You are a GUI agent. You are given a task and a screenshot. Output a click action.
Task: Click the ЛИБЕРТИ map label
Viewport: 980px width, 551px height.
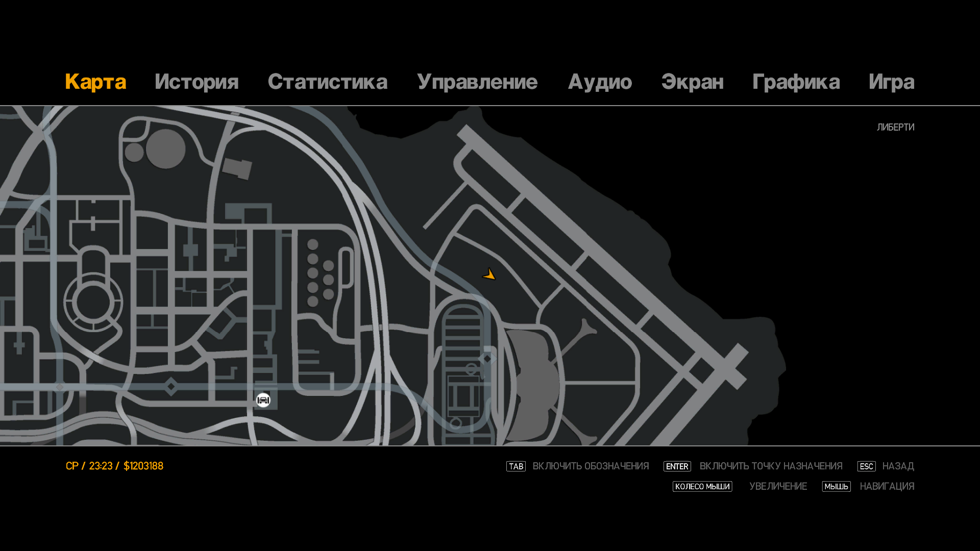click(895, 127)
